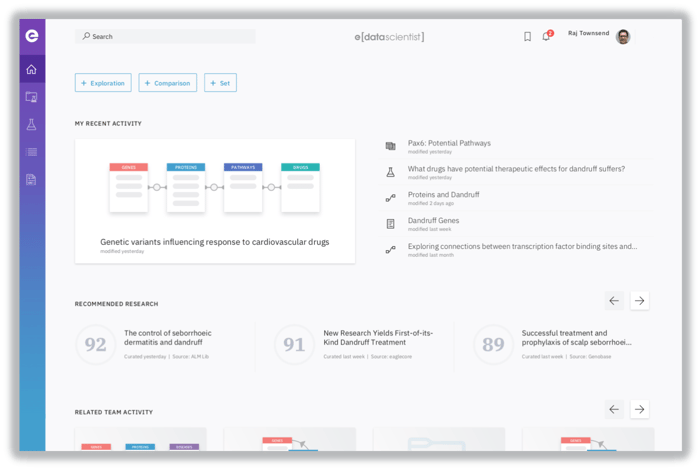This screenshot has height=469, width=700.
Task: Click 'Source: Genobase' text
Action: 590,357
